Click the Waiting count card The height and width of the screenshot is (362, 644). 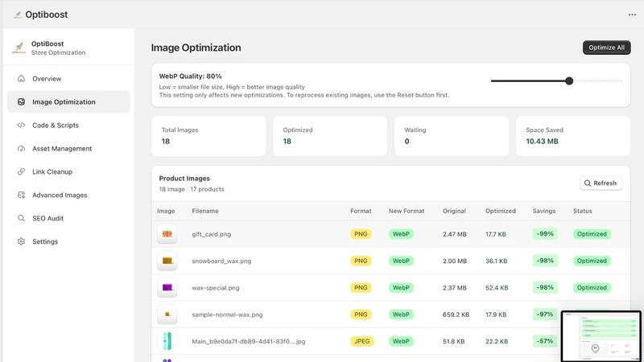point(452,136)
